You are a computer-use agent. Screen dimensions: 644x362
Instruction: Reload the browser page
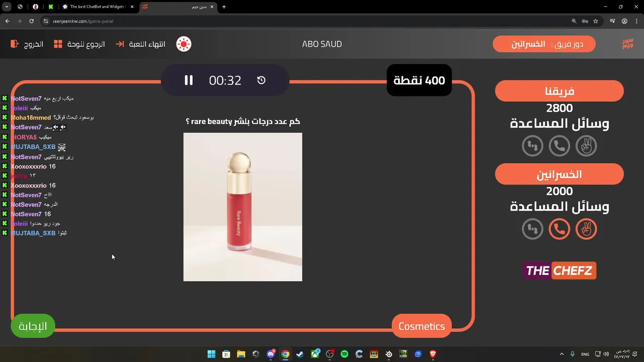pyautogui.click(x=31, y=21)
